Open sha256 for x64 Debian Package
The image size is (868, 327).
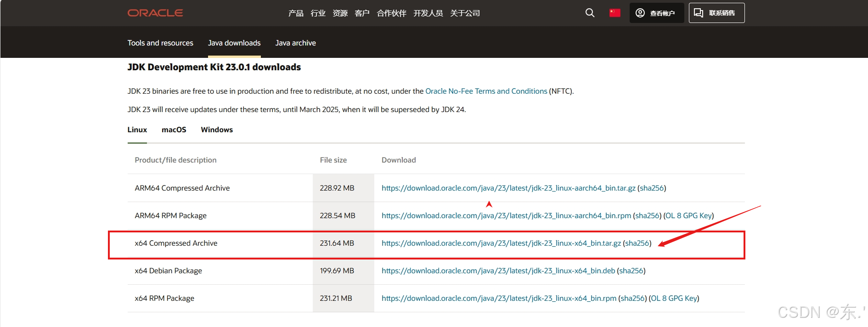(631, 271)
